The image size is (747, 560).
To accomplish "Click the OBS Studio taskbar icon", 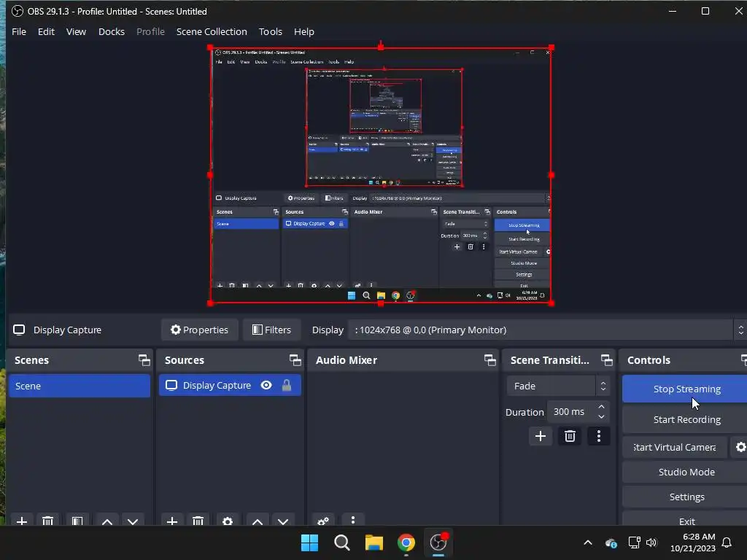I will coord(438,542).
